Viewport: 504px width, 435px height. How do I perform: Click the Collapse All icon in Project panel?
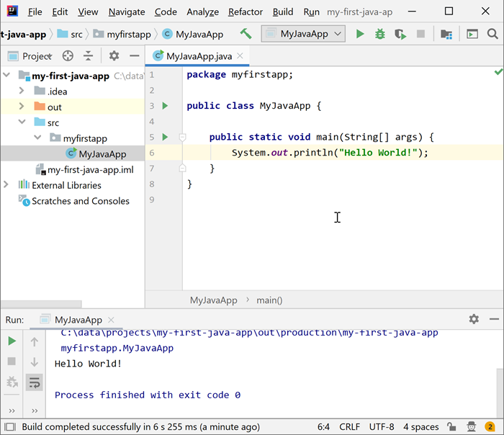tap(88, 56)
